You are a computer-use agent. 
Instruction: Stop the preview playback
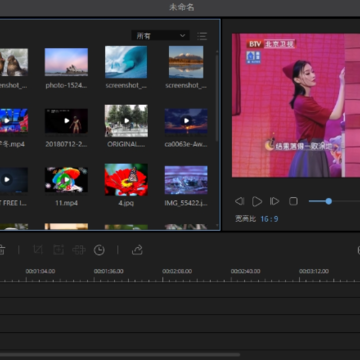pyautogui.click(x=293, y=201)
